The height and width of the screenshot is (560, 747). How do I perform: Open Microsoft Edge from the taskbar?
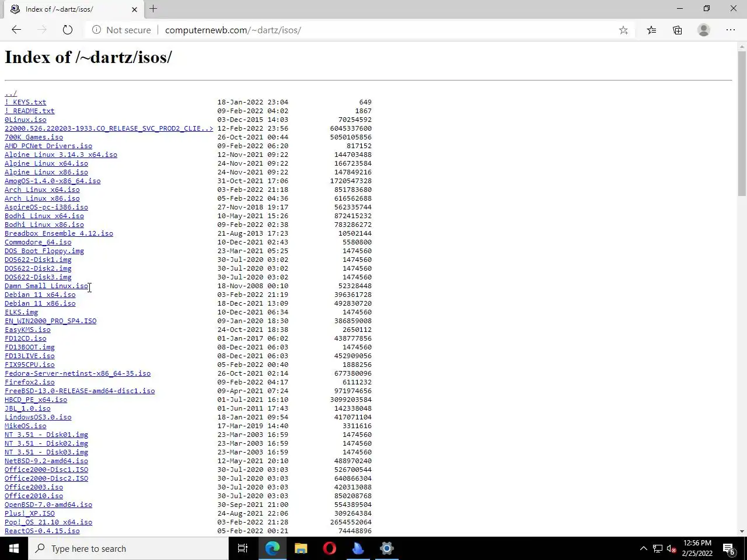(273, 548)
